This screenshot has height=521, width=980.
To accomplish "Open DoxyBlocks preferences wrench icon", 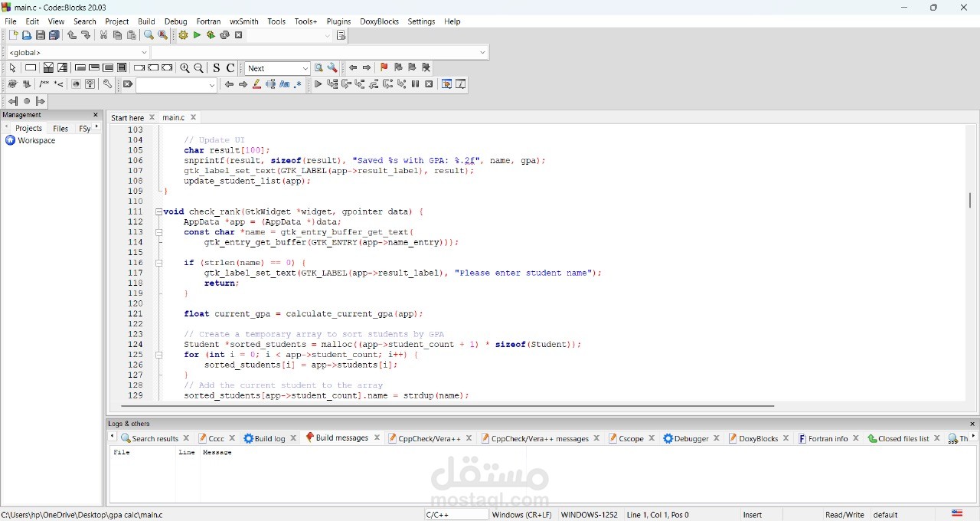I will [108, 84].
